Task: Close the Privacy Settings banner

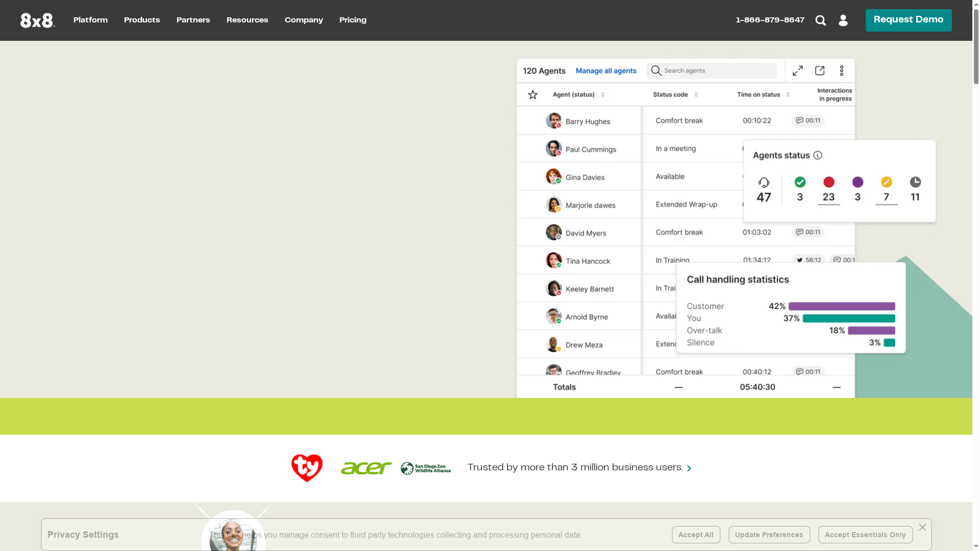Action: pyautogui.click(x=922, y=528)
